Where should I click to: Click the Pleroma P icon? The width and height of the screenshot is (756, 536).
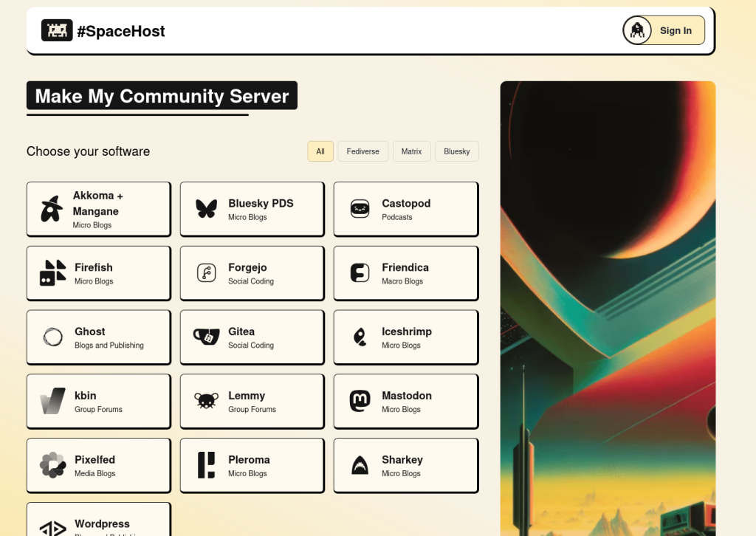[207, 465]
